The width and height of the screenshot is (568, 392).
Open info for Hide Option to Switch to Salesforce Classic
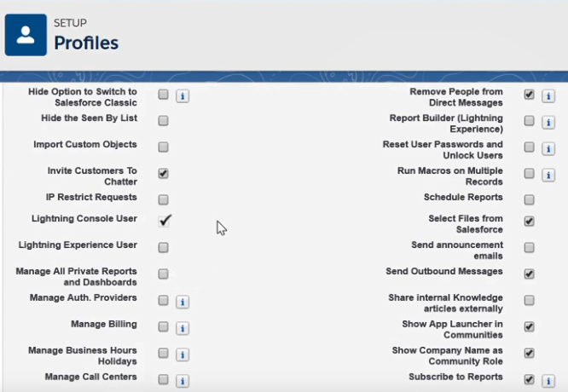click(x=183, y=96)
